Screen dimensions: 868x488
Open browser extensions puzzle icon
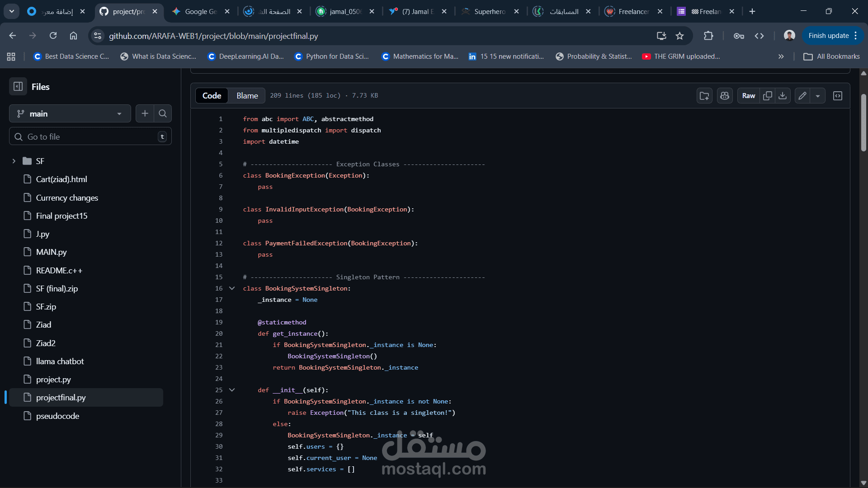[x=708, y=36]
